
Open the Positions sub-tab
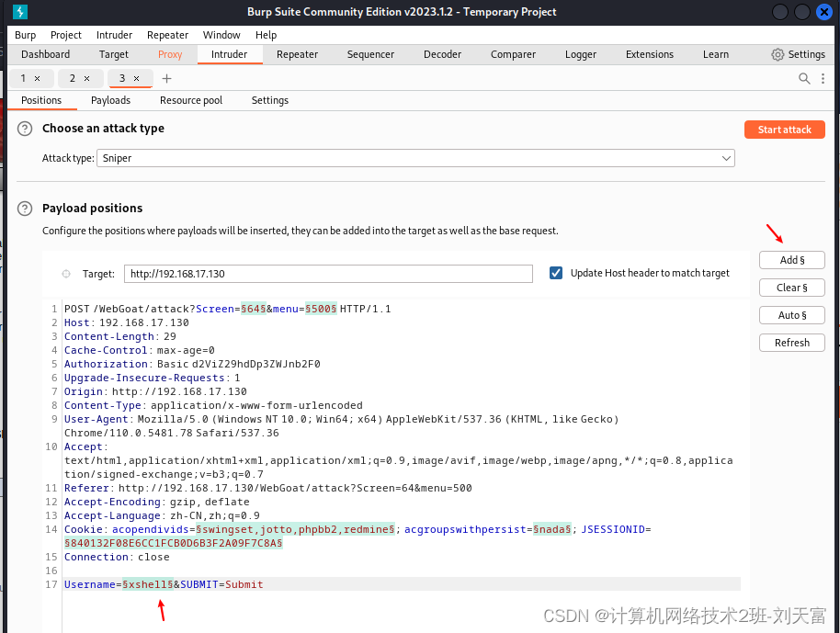click(41, 100)
